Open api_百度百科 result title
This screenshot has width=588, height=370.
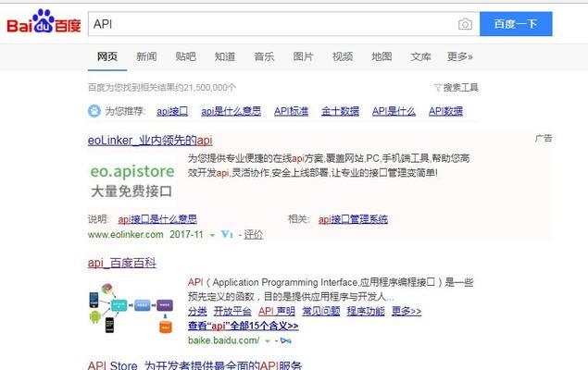click(x=122, y=263)
